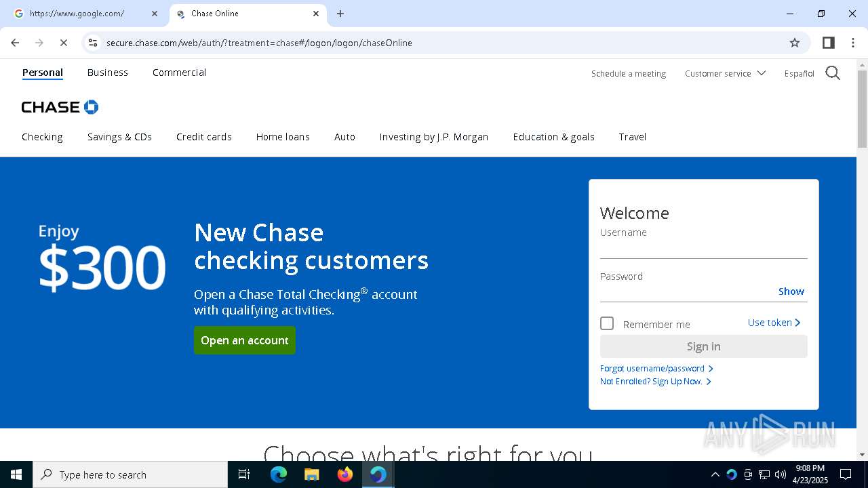Open Chrome three-dot menu

click(852, 43)
